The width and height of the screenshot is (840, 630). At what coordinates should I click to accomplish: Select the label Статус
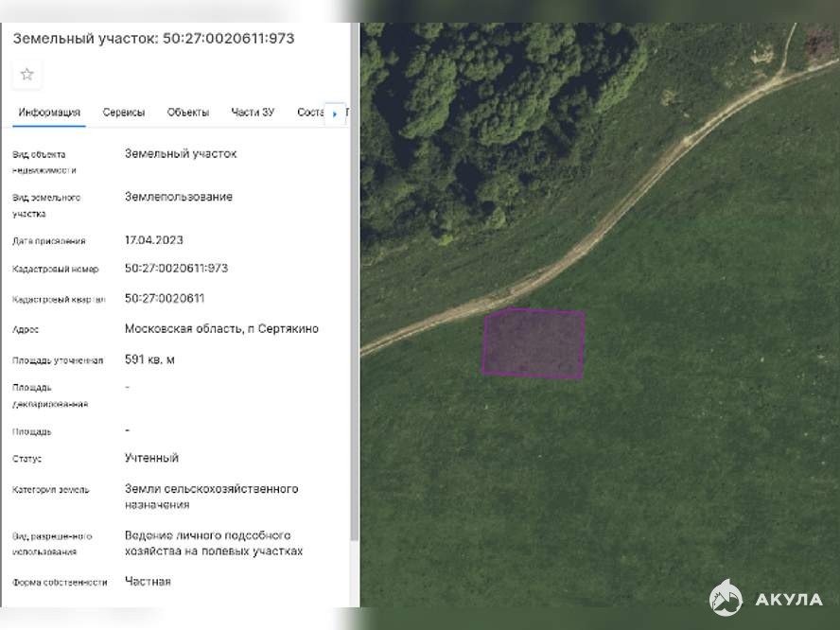point(26,459)
